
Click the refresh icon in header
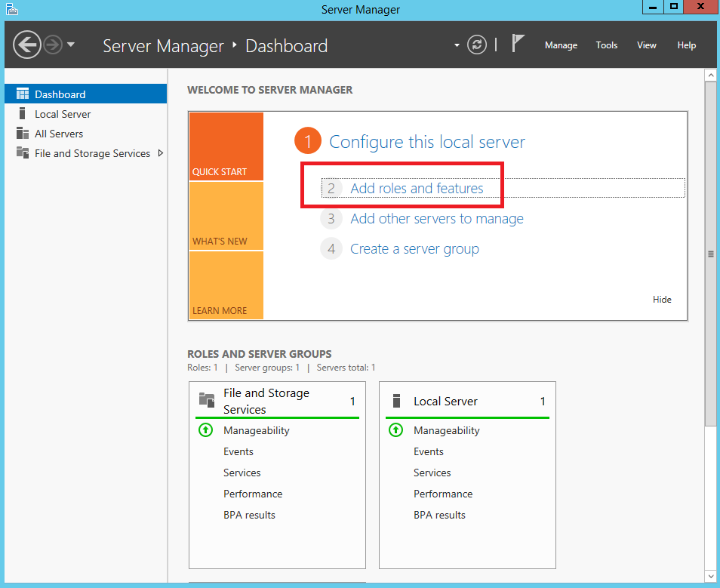[x=477, y=45]
